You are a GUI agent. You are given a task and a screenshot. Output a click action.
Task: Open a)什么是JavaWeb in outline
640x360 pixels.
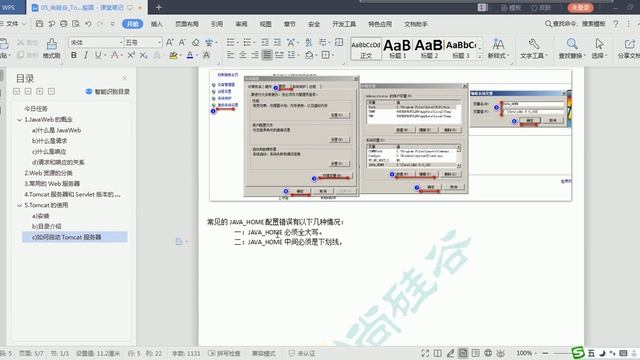click(56, 130)
